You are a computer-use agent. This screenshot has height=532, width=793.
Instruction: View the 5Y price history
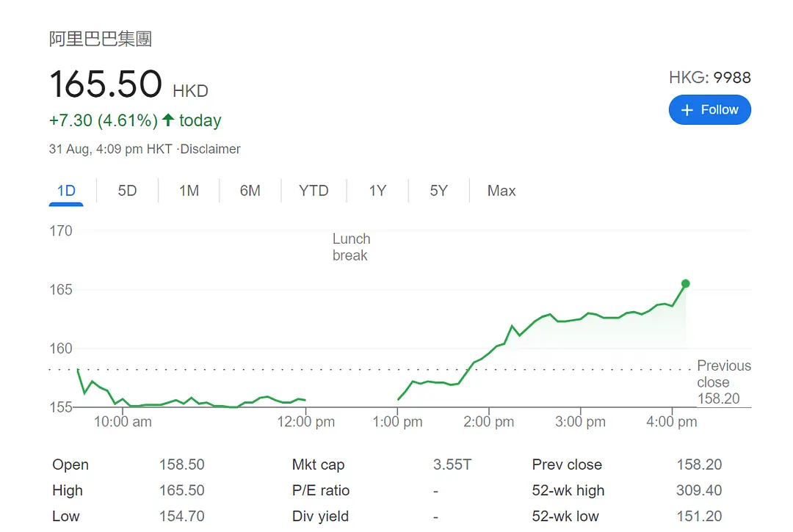pyautogui.click(x=438, y=191)
